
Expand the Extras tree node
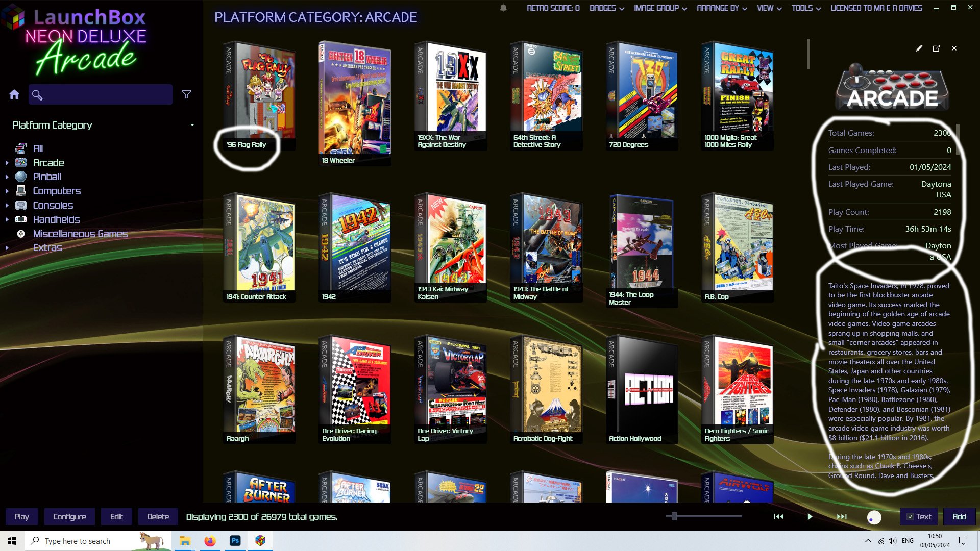coord(7,248)
